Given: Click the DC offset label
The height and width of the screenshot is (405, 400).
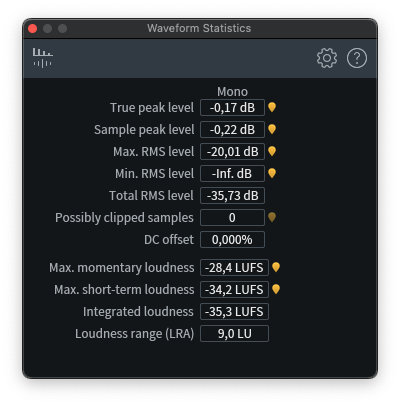Looking at the screenshot, I should point(169,240).
